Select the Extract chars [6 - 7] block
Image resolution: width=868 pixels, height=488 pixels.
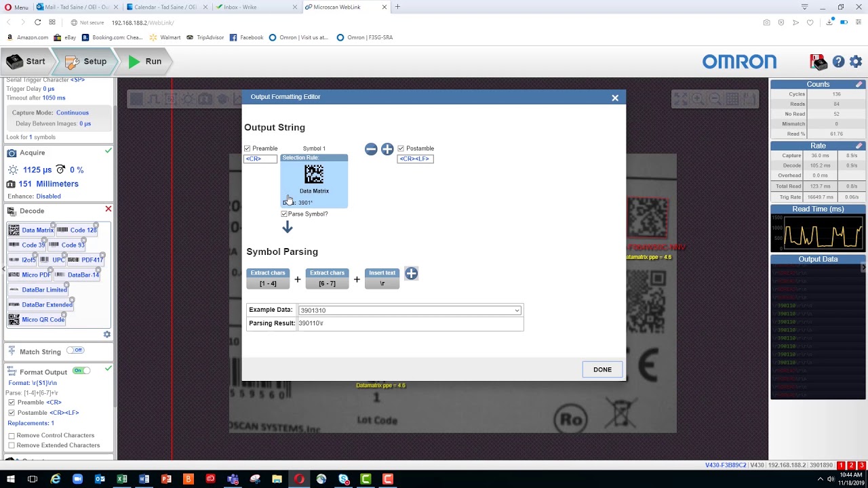pyautogui.click(x=327, y=279)
